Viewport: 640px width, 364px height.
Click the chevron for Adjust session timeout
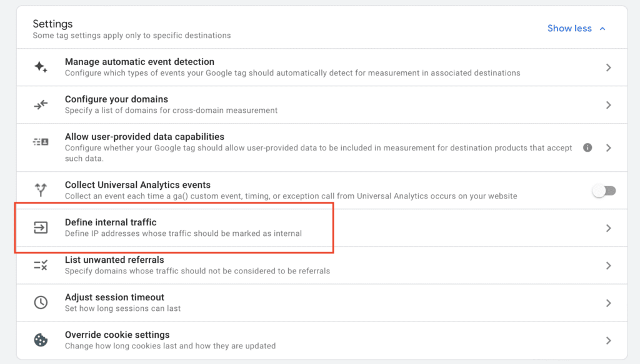608,303
